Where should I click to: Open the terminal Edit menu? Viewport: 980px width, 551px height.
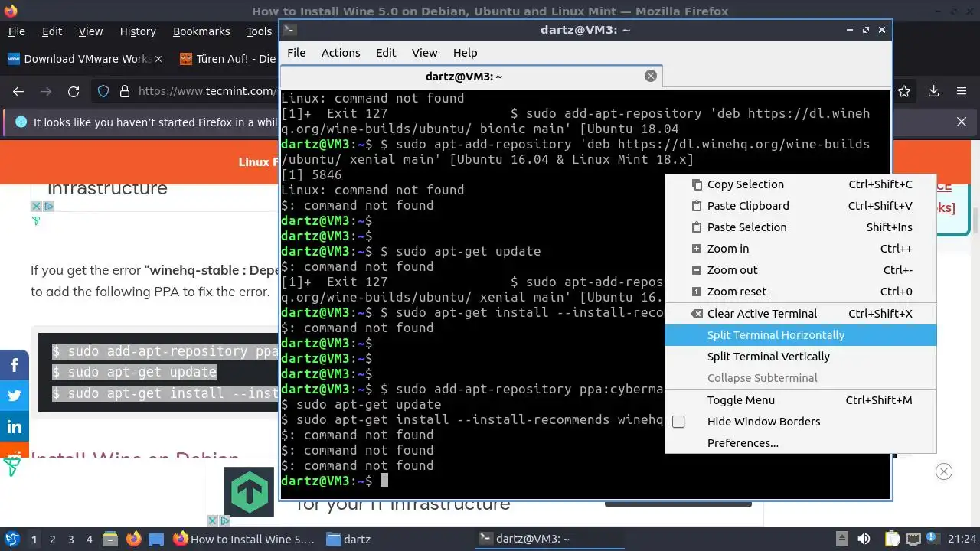(386, 53)
